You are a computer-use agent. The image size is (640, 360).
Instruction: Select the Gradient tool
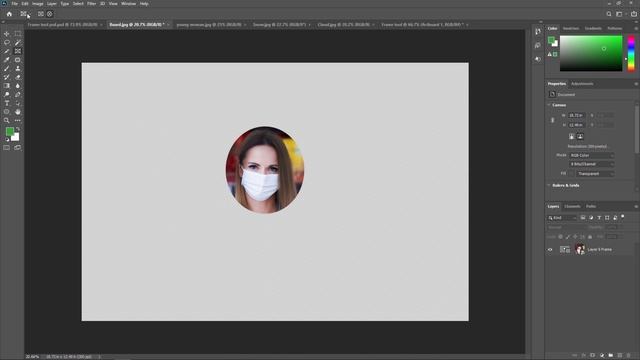pos(7,86)
